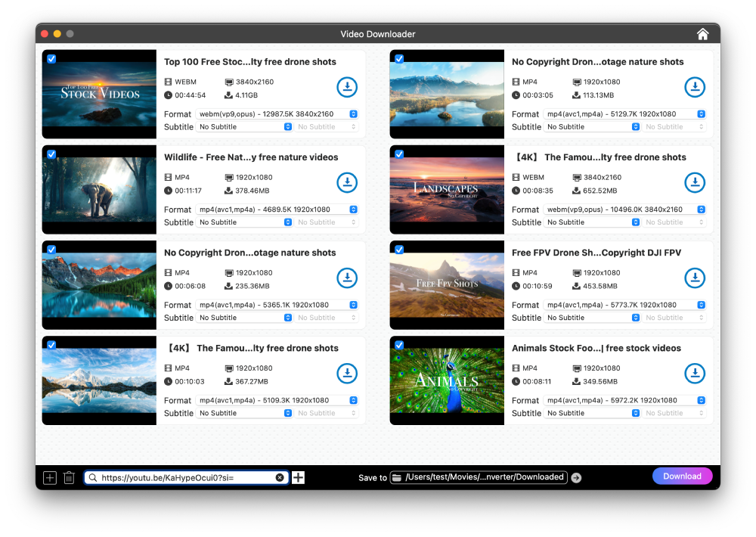Image resolution: width=756 pixels, height=537 pixels.
Task: Click the home icon in title bar
Action: click(x=702, y=34)
